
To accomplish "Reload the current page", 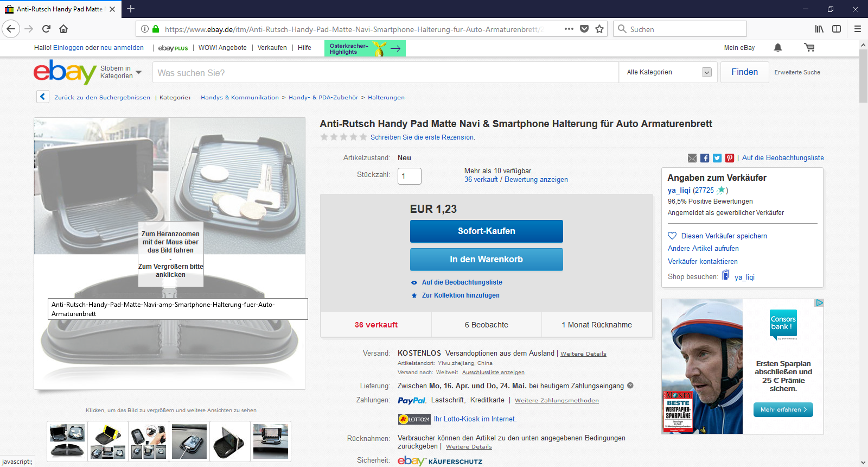I will pyautogui.click(x=46, y=29).
